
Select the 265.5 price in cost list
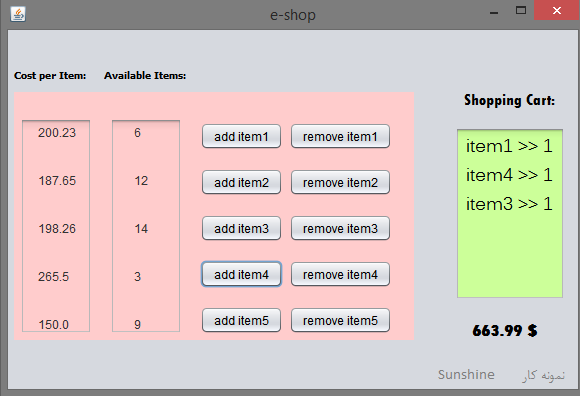click(x=53, y=277)
